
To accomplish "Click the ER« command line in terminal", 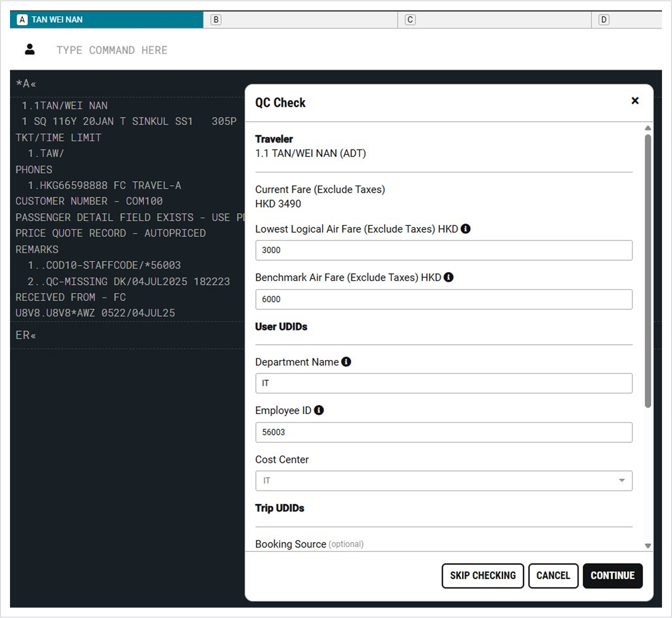I will [x=26, y=335].
